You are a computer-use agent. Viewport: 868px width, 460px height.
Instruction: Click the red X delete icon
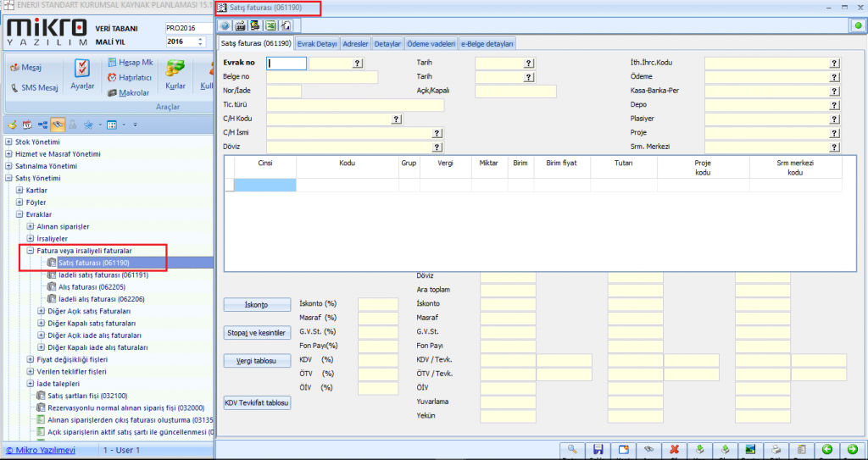click(674, 450)
